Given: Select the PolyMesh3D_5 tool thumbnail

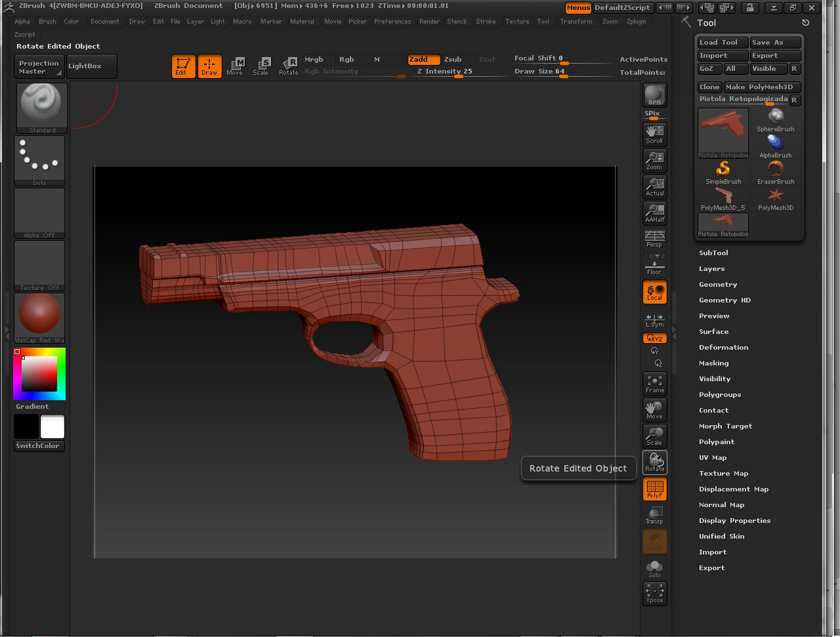Looking at the screenshot, I should (x=723, y=194).
